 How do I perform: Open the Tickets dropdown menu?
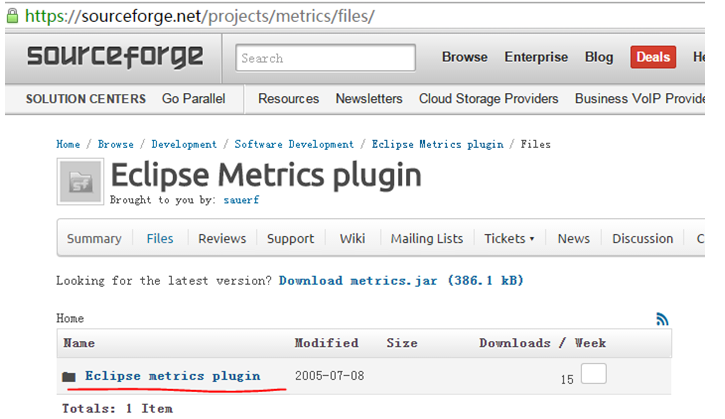509,239
